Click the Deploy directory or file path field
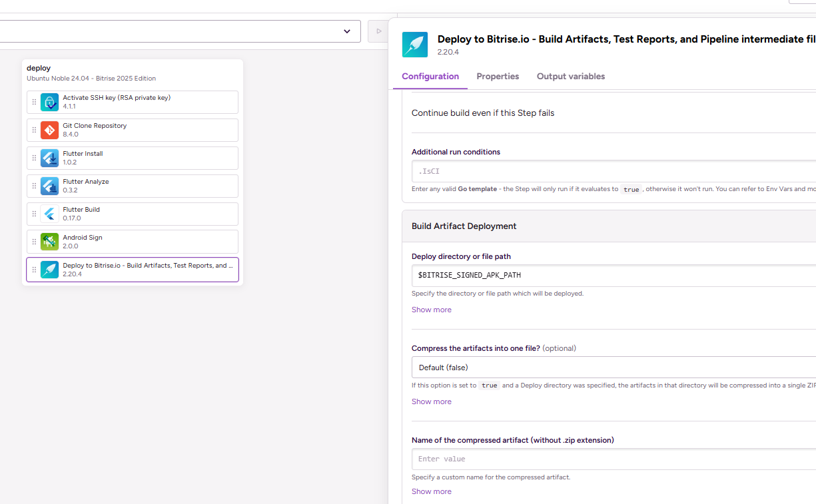Screen dimensions: 816x504 pyautogui.click(x=613, y=275)
